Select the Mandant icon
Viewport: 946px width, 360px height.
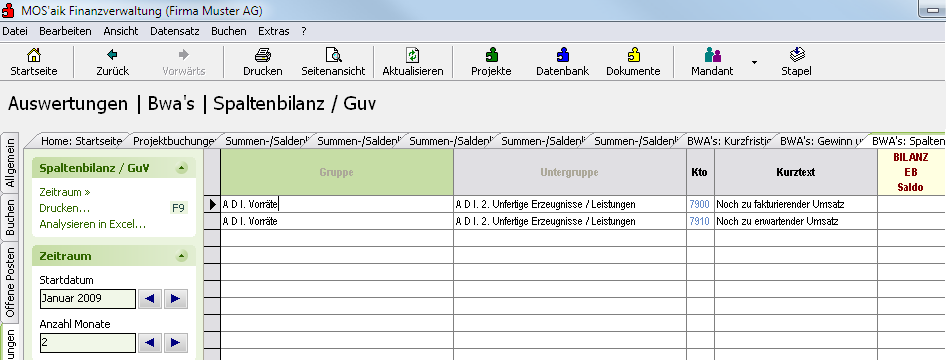(x=712, y=55)
